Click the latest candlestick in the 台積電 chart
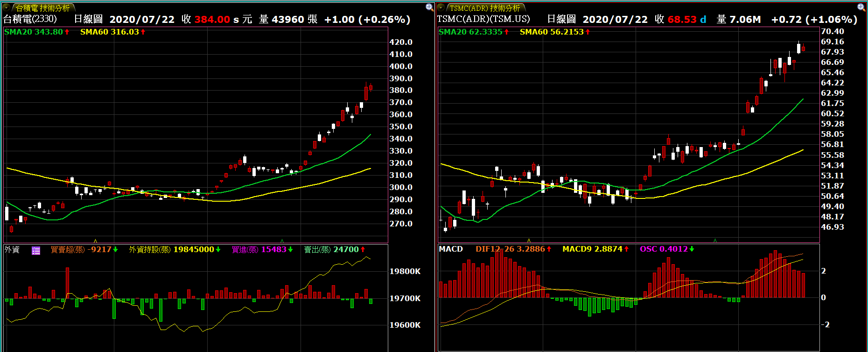 tap(371, 87)
